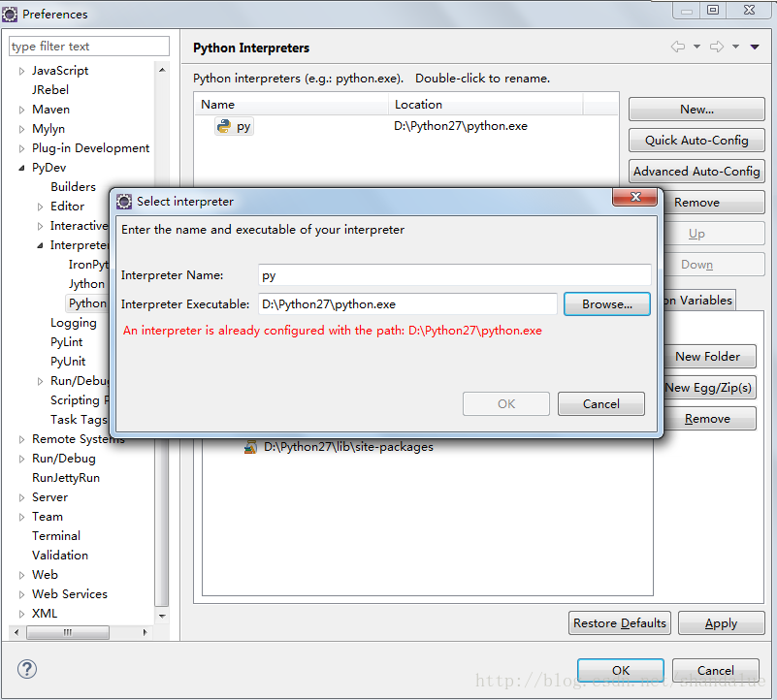Click the Name column header
Screen dimensions: 777x700
point(291,104)
